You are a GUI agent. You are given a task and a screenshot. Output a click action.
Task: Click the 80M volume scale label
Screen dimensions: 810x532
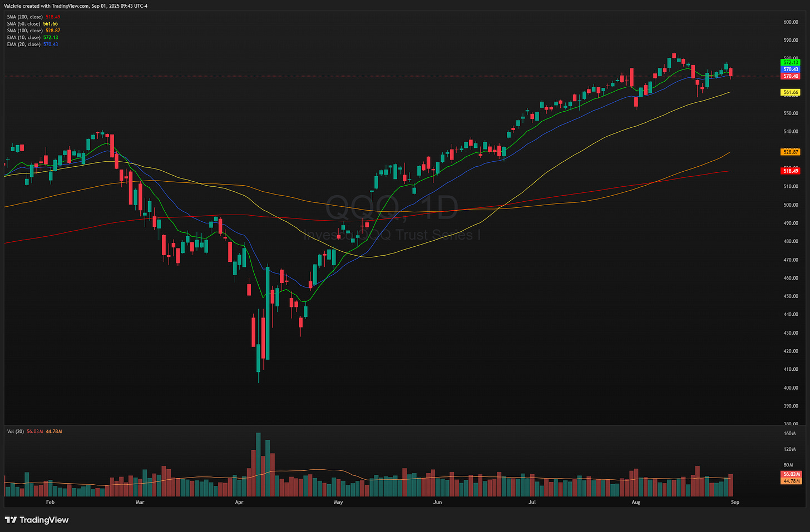(x=789, y=465)
